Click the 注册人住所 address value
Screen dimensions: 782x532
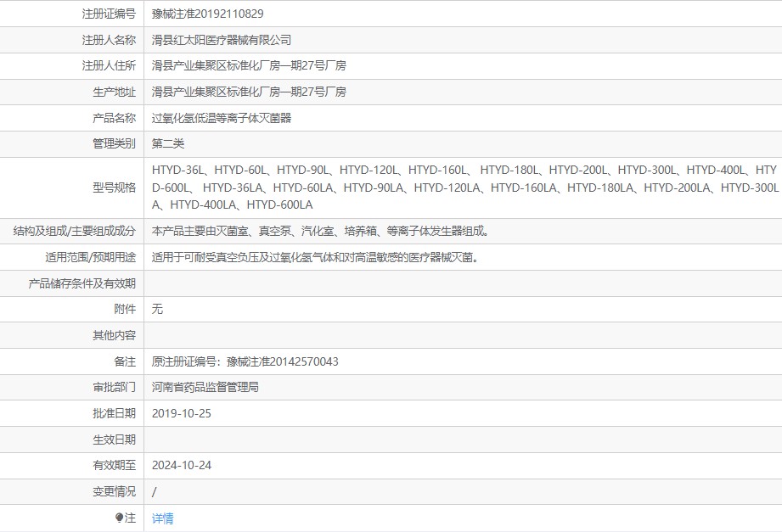[249, 66]
